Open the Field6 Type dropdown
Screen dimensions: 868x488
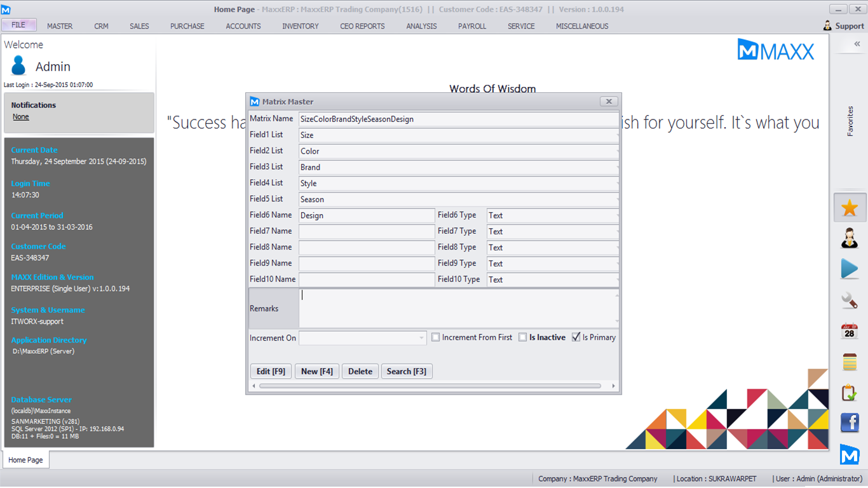coord(553,215)
